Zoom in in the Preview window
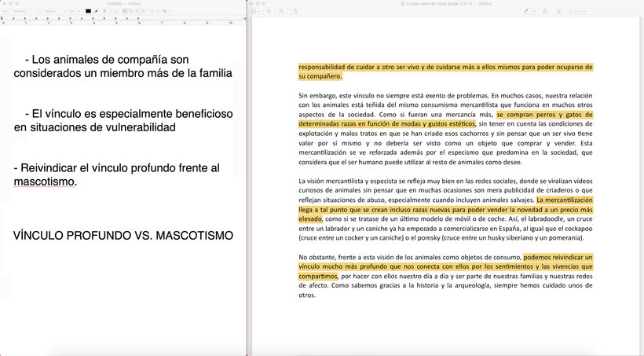The image size is (644, 356). [x=281, y=11]
